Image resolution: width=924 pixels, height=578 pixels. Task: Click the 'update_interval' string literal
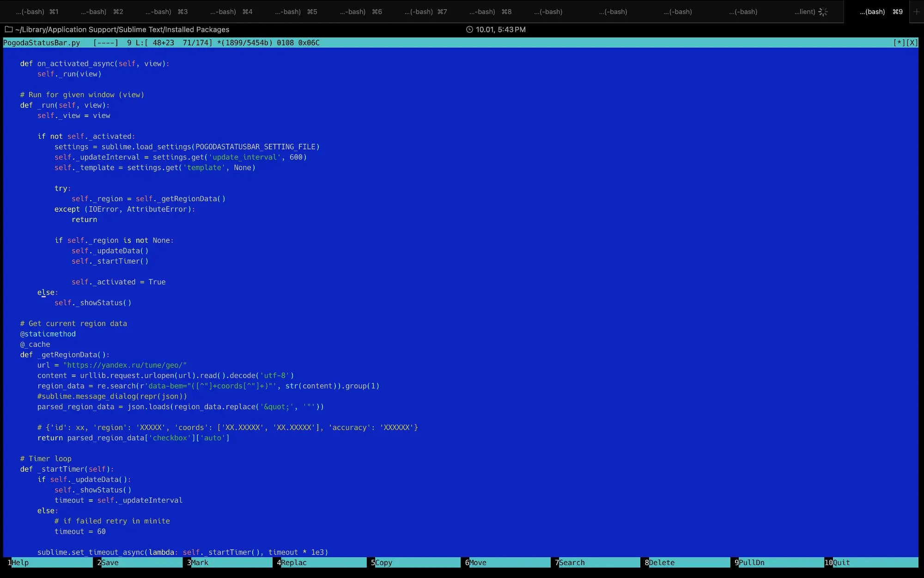pyautogui.click(x=244, y=157)
